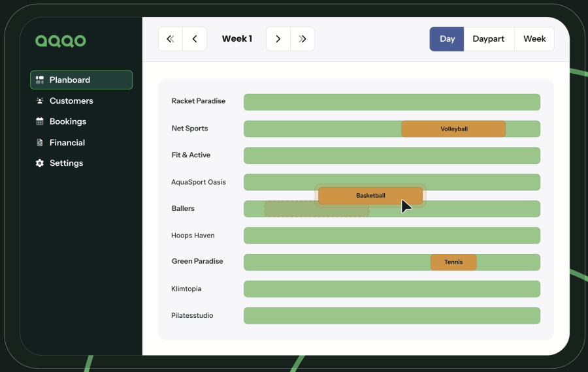This screenshot has width=588, height=372.
Task: Switch to Daypart view
Action: click(489, 39)
